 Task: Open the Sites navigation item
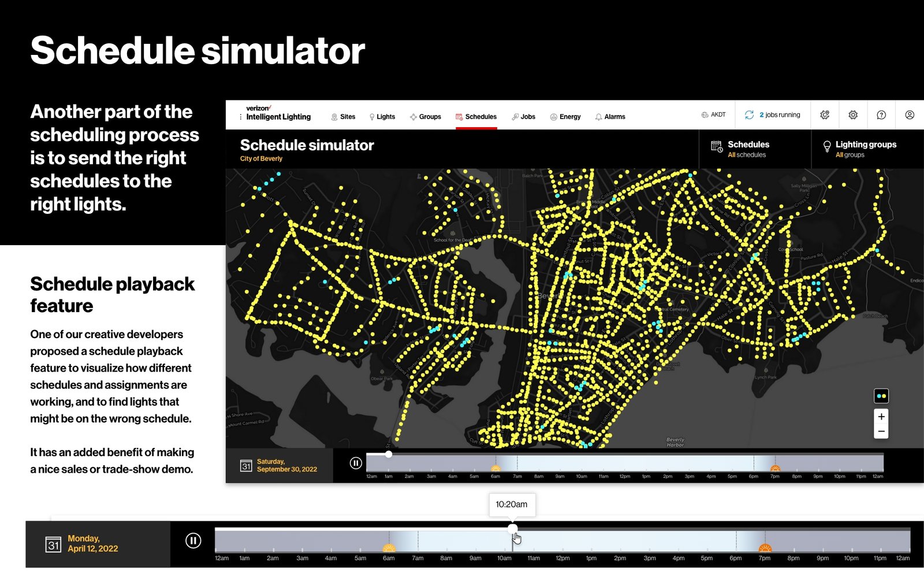343,117
